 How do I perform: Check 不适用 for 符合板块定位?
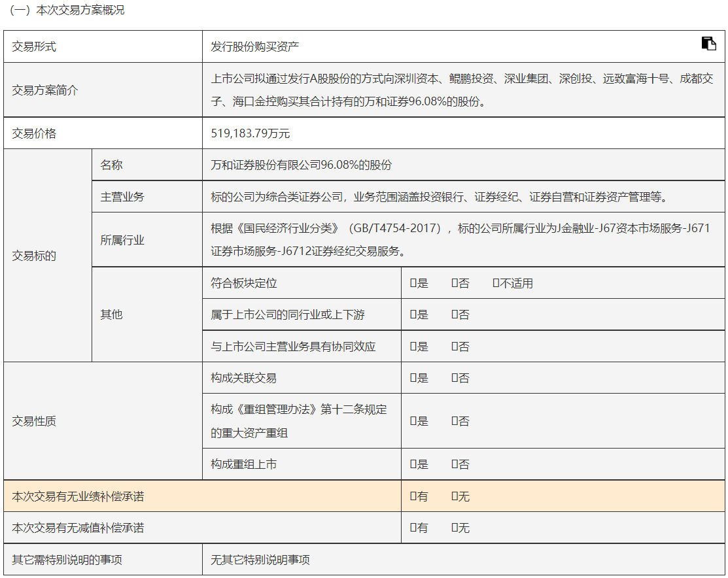tap(496, 283)
